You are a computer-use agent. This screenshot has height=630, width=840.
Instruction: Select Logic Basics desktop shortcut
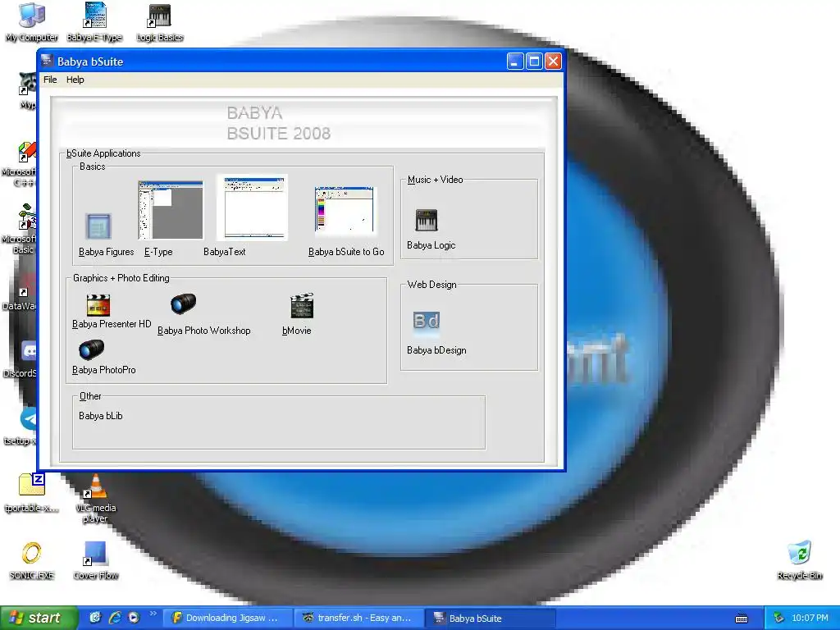[x=160, y=22]
